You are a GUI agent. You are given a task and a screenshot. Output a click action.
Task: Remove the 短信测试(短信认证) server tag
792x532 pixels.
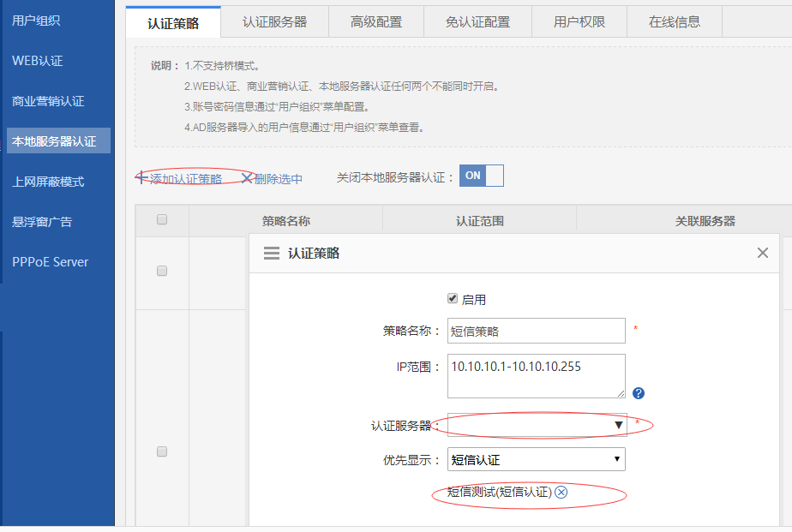click(561, 492)
